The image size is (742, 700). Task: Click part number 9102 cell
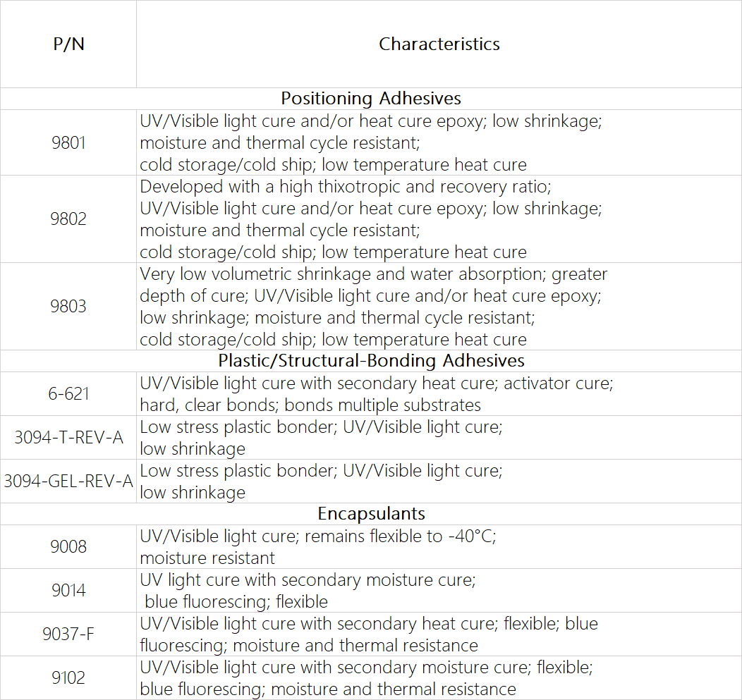click(x=68, y=677)
